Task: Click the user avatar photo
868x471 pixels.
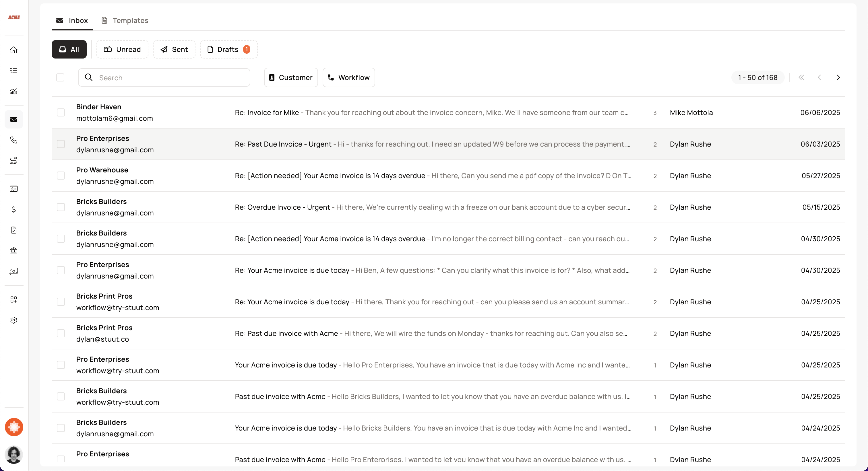Action: pyautogui.click(x=14, y=454)
